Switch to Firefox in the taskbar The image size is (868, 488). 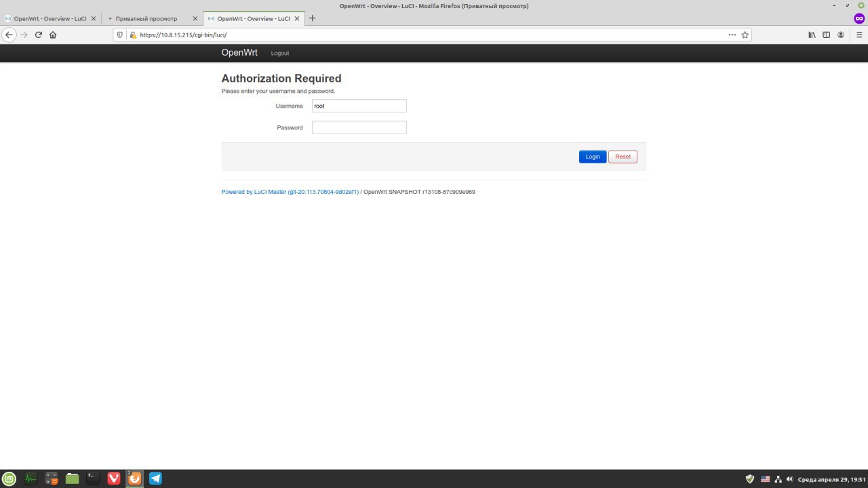click(135, 479)
